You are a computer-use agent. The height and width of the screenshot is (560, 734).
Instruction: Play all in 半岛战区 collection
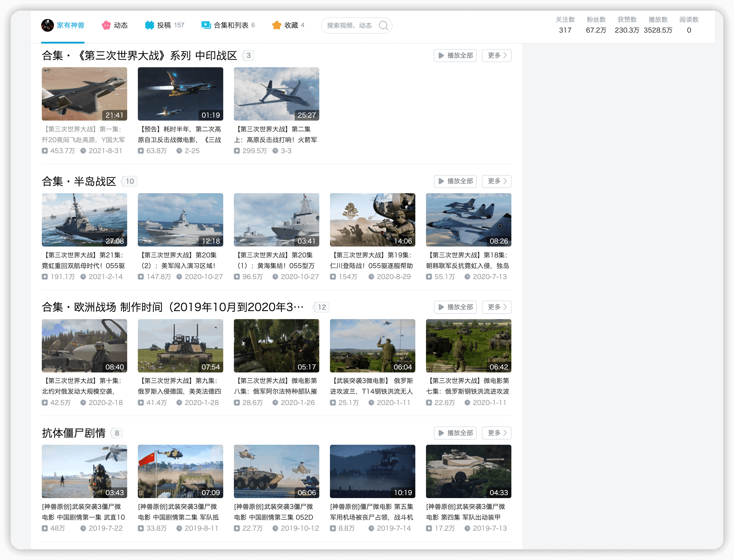coord(455,181)
